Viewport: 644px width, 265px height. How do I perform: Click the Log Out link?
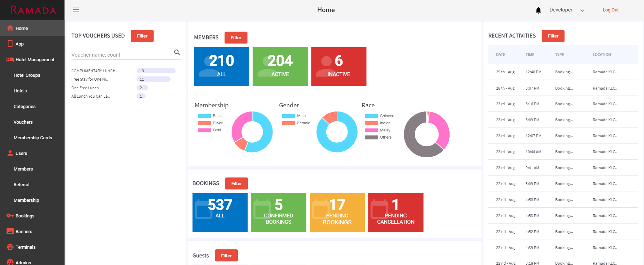pyautogui.click(x=610, y=10)
